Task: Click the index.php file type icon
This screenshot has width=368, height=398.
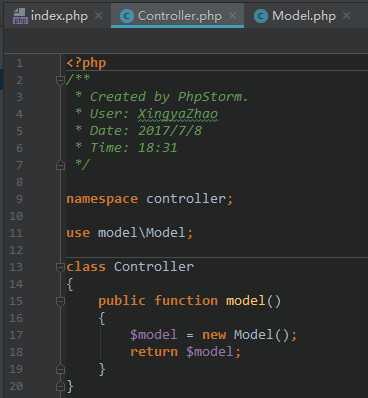Action: tap(20, 16)
